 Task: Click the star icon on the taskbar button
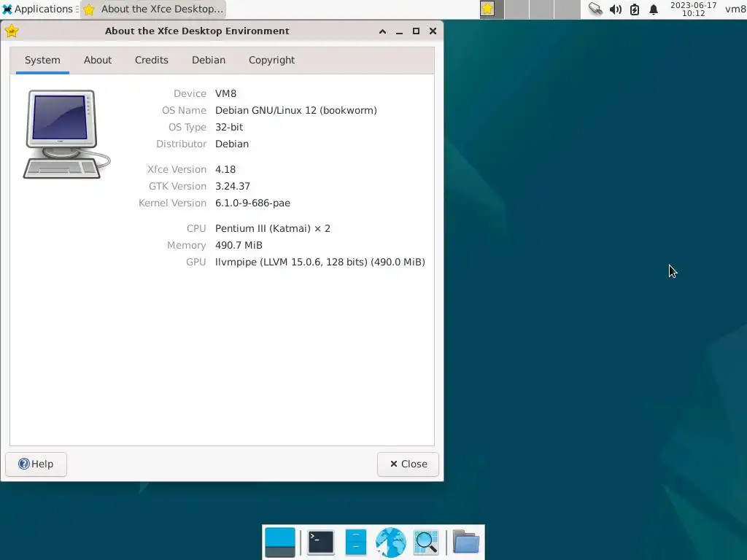pos(89,9)
